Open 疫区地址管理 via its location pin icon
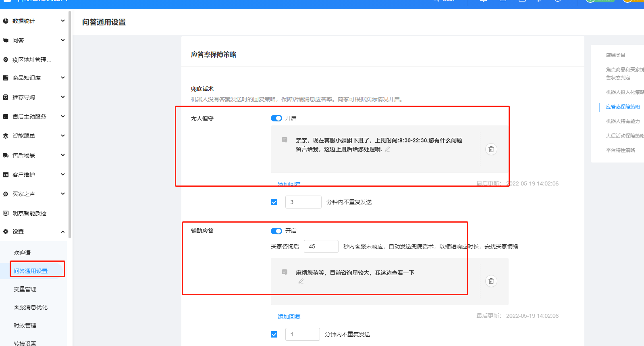The width and height of the screenshot is (644, 346). click(x=6, y=60)
